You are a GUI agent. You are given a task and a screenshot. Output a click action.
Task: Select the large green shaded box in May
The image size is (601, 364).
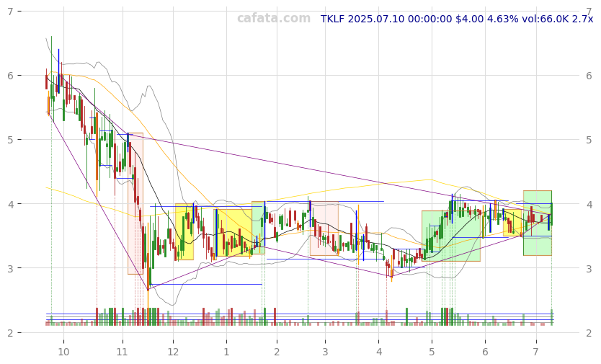click(x=451, y=236)
